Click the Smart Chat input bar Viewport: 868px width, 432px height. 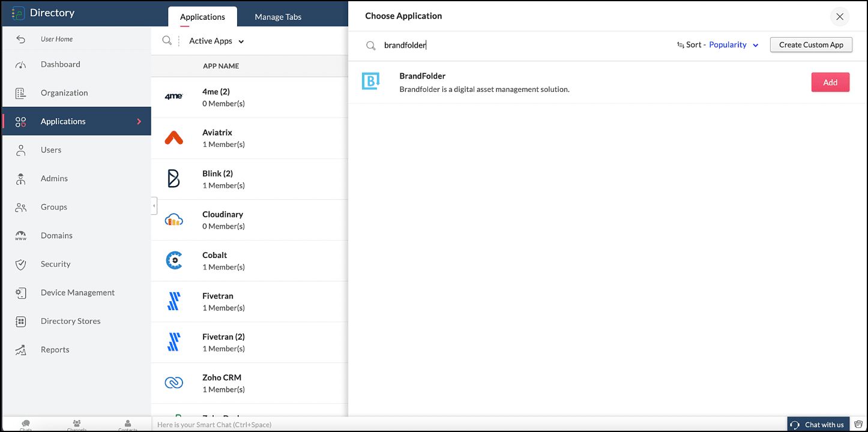[x=468, y=425]
